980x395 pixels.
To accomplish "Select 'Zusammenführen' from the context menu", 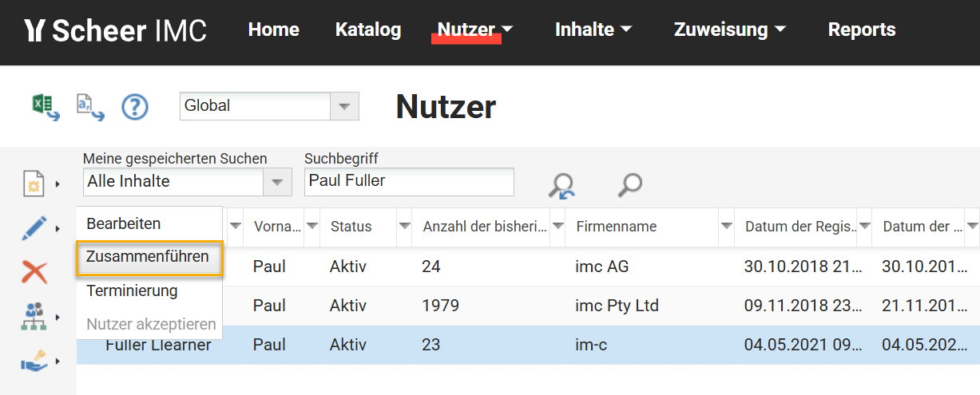I will point(148,257).
